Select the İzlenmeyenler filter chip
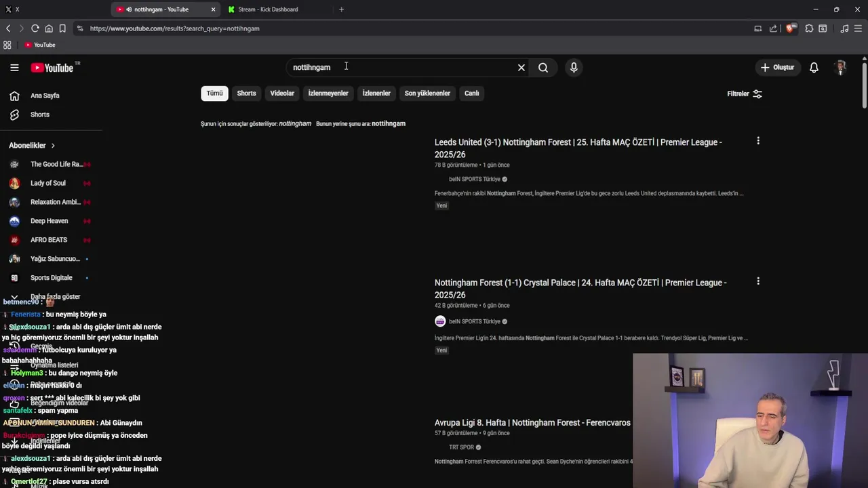The height and width of the screenshot is (488, 868). point(328,94)
